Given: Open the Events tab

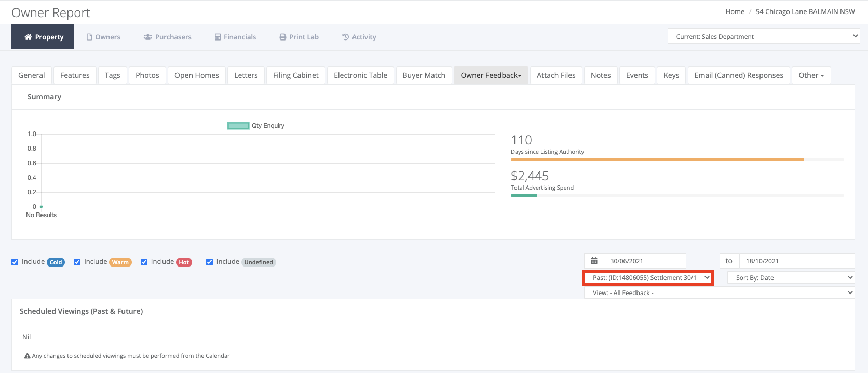Looking at the screenshot, I should tap(637, 75).
